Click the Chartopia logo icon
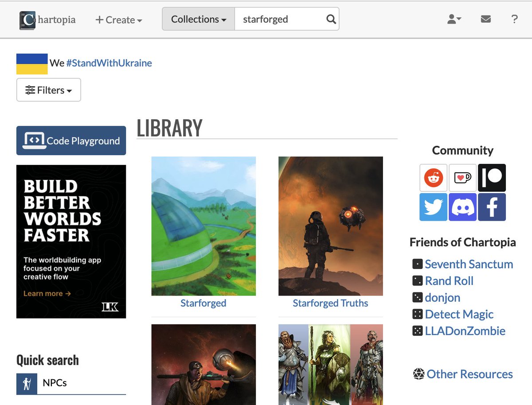 point(27,20)
